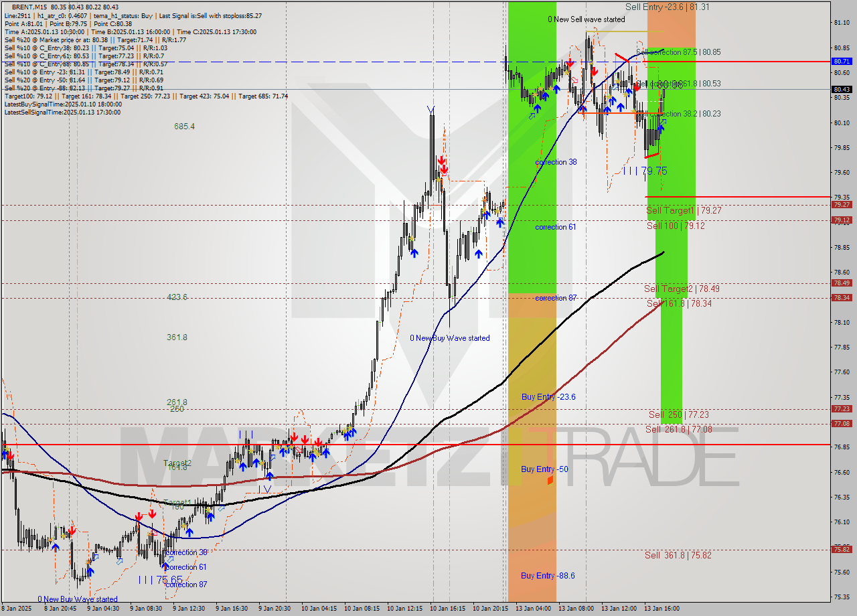Click the LatestBuySignalTime text line
857x616 pixels.
point(63,104)
